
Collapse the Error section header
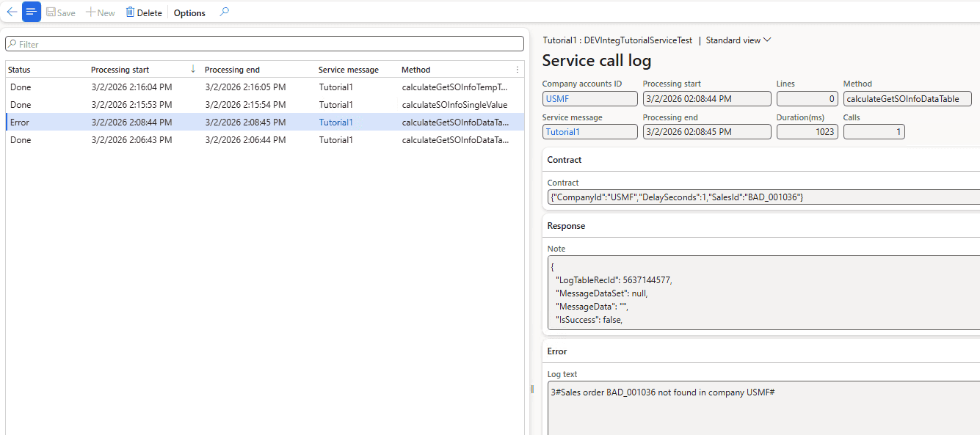(557, 351)
